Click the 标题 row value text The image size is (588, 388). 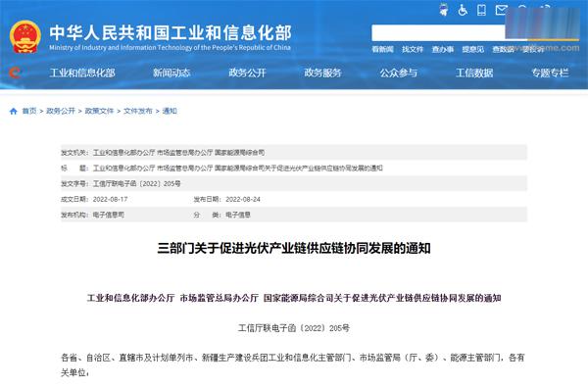tap(238, 168)
